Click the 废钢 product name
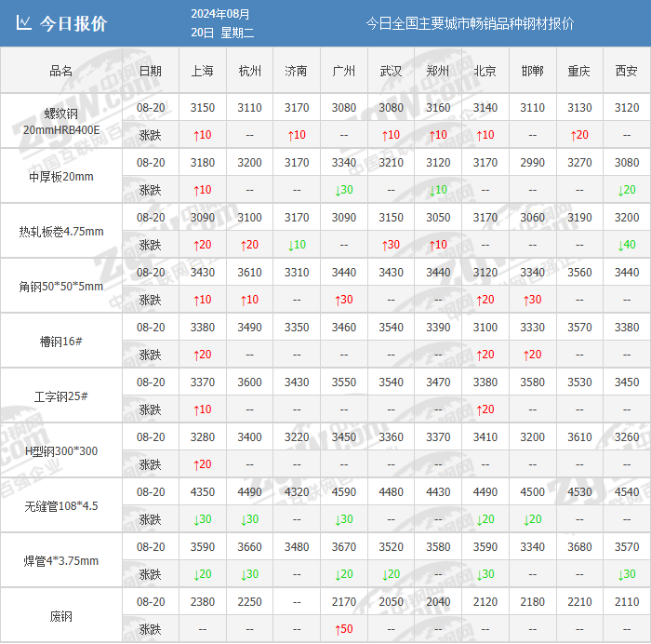This screenshot has height=644, width=651. pos(61,616)
